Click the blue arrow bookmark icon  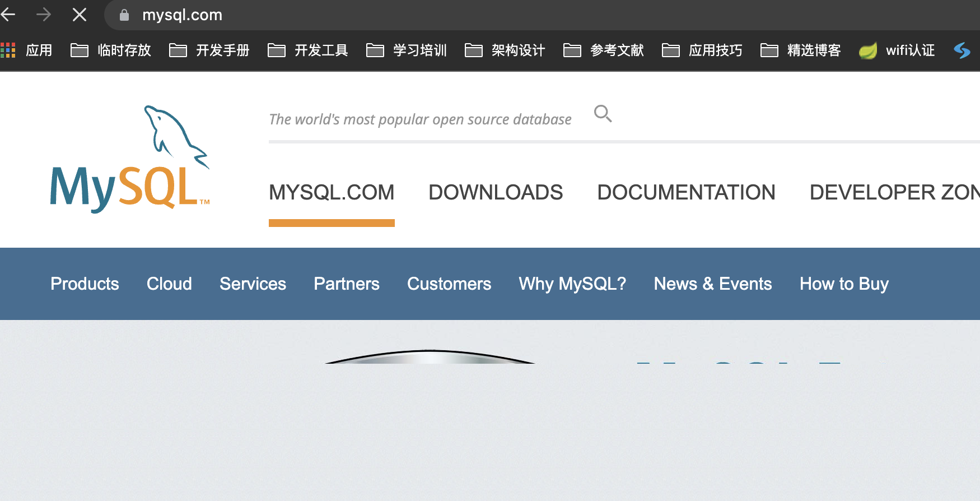click(962, 50)
